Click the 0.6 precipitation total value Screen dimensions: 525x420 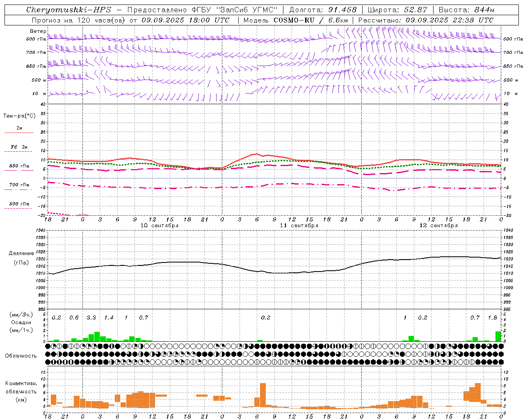pos(74,317)
